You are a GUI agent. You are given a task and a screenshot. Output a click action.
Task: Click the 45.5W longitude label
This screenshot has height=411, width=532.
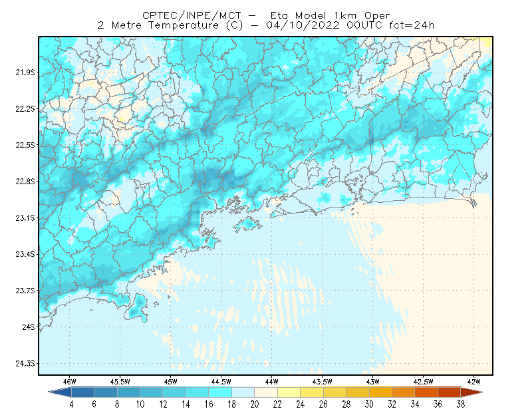(120, 382)
